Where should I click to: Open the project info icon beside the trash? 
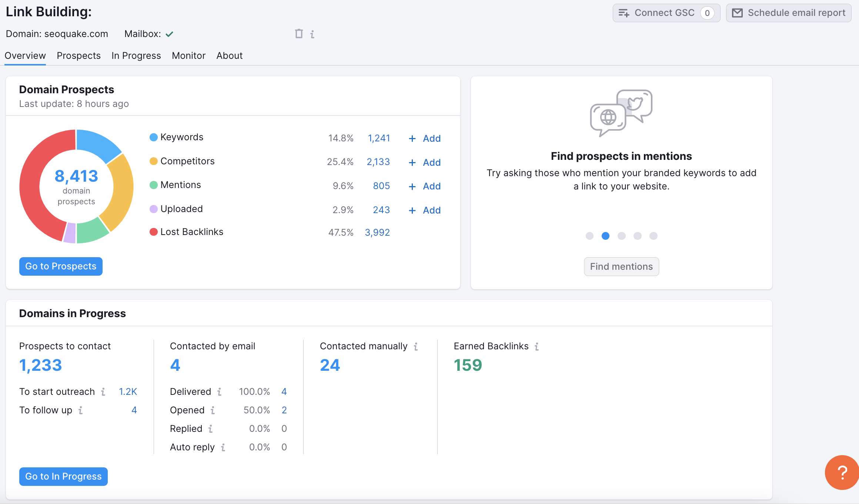[x=313, y=34]
